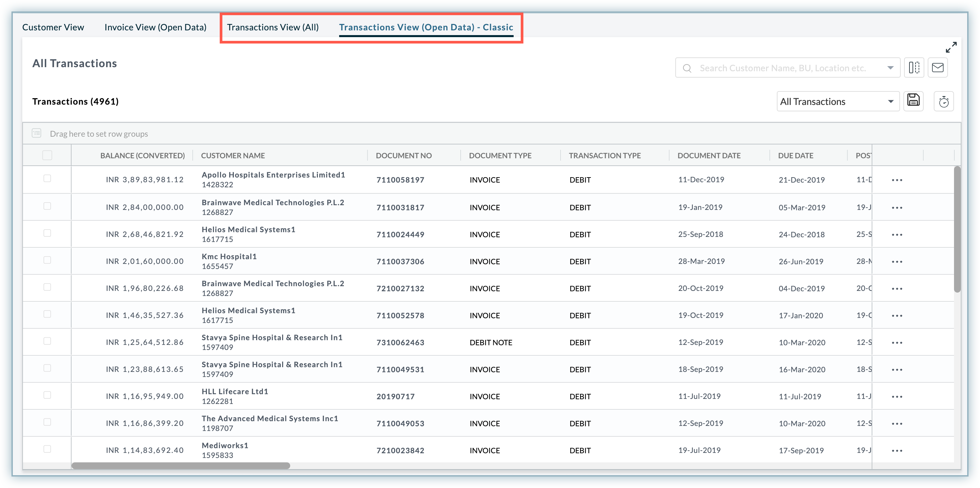Viewport: 980px width, 488px height.
Task: Open actions menu for document 20190717
Action: point(897,397)
